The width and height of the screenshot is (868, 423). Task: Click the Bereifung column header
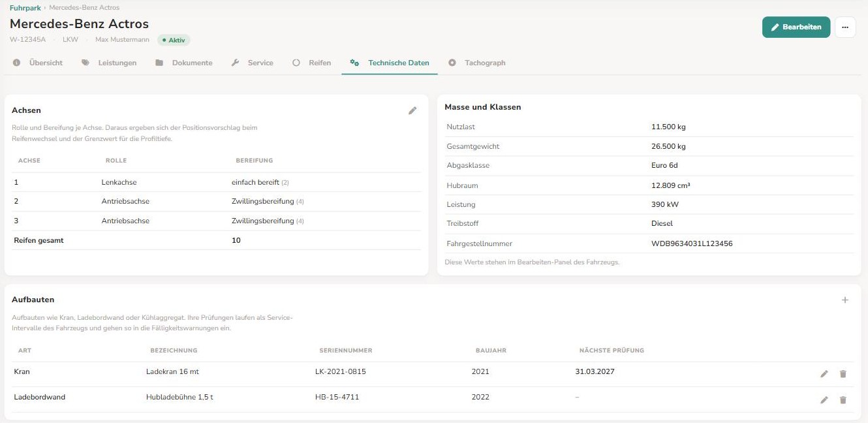tap(255, 160)
